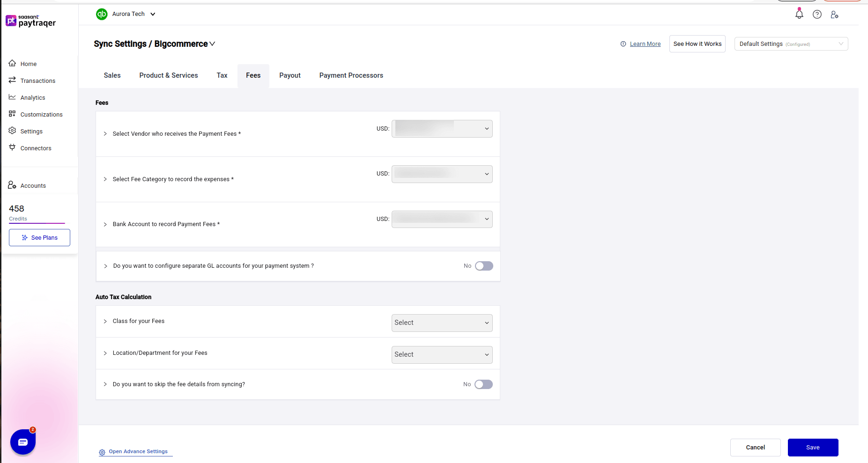Image resolution: width=868 pixels, height=463 pixels.
Task: Expand the Bank Account to record Payment Fees row
Action: pos(105,224)
